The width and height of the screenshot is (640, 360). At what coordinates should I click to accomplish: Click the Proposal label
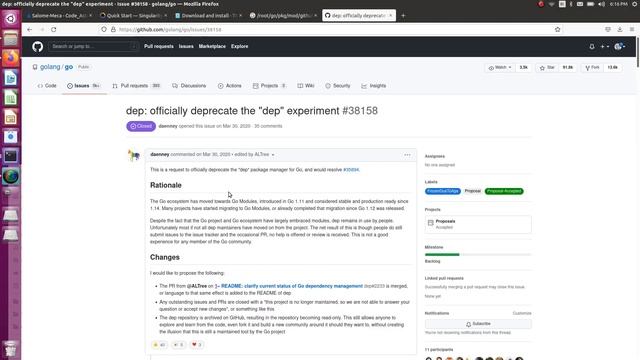(472, 191)
